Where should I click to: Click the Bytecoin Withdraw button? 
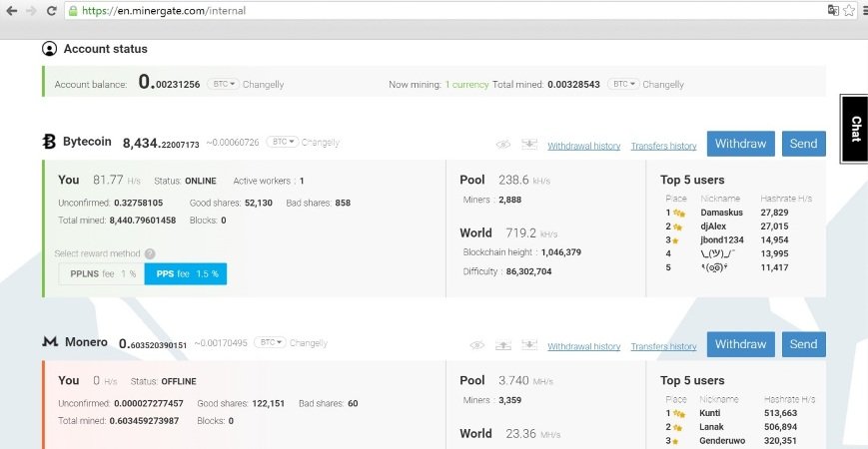pos(741,144)
